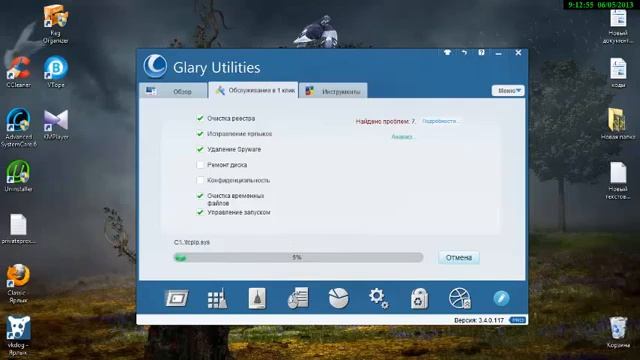Uncheck Очистка реестра checkbox
This screenshot has height=360, width=640.
pyautogui.click(x=200, y=118)
